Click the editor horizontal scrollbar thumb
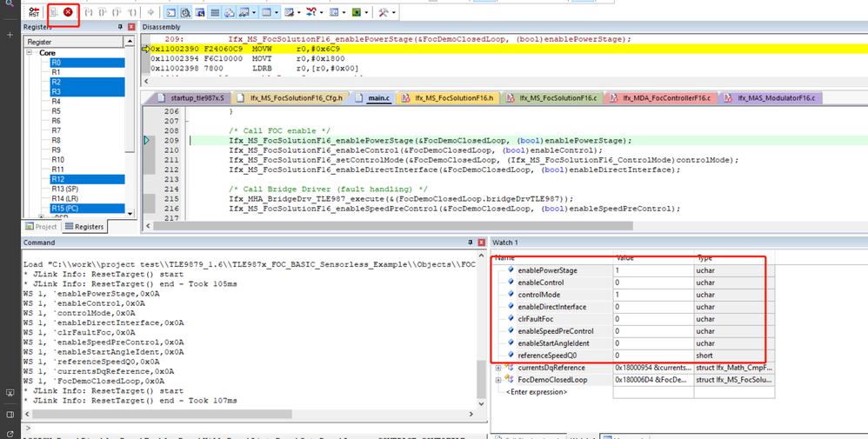Screen dimensions: 868x439 pos(393,226)
